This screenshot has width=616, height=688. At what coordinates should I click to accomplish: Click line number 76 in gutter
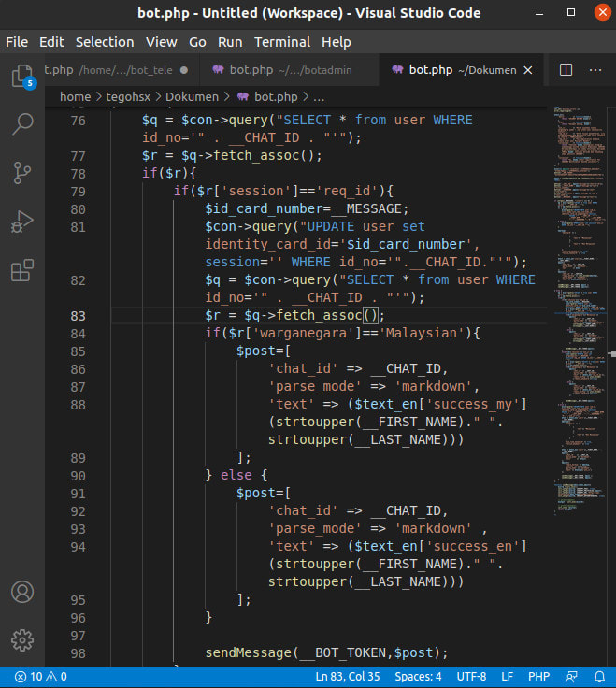(79, 121)
